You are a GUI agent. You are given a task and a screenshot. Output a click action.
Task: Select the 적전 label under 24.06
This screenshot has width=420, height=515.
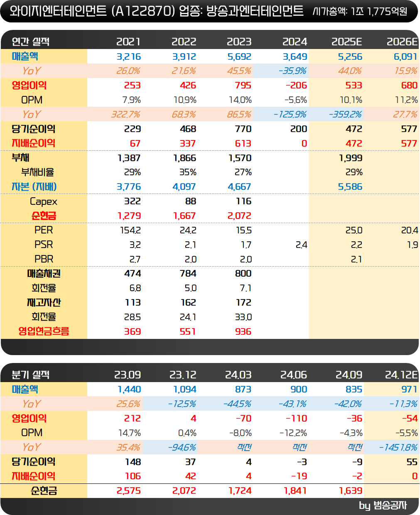pyautogui.click(x=300, y=448)
